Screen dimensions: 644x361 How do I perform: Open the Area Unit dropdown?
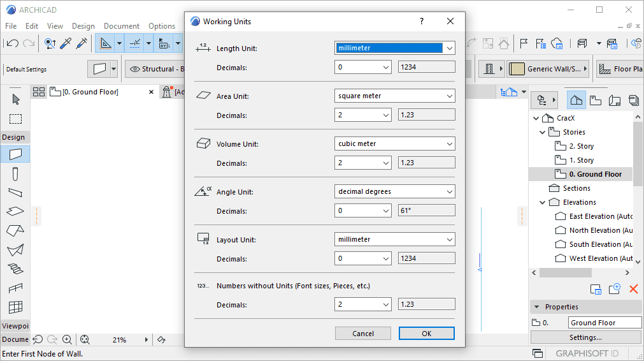click(x=395, y=96)
